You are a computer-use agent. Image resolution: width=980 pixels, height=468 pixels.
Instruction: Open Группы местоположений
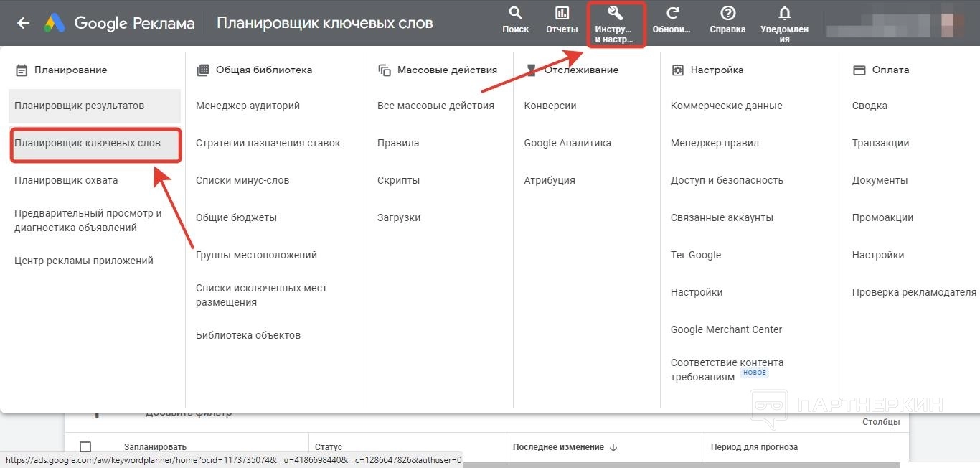[256, 255]
